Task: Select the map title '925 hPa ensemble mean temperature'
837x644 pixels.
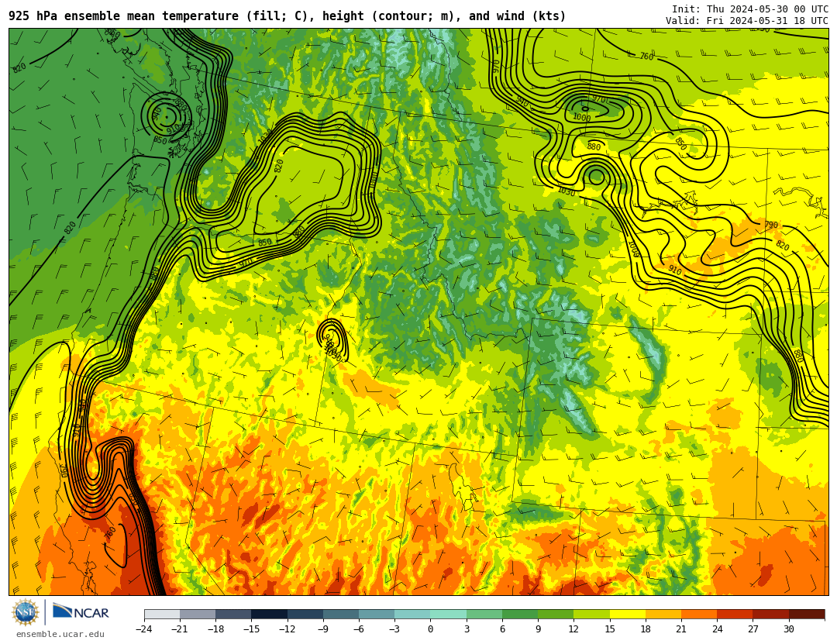Action: 123,16
